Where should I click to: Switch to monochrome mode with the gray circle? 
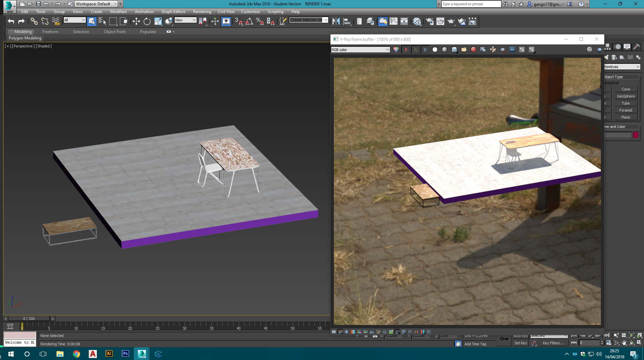444,49
